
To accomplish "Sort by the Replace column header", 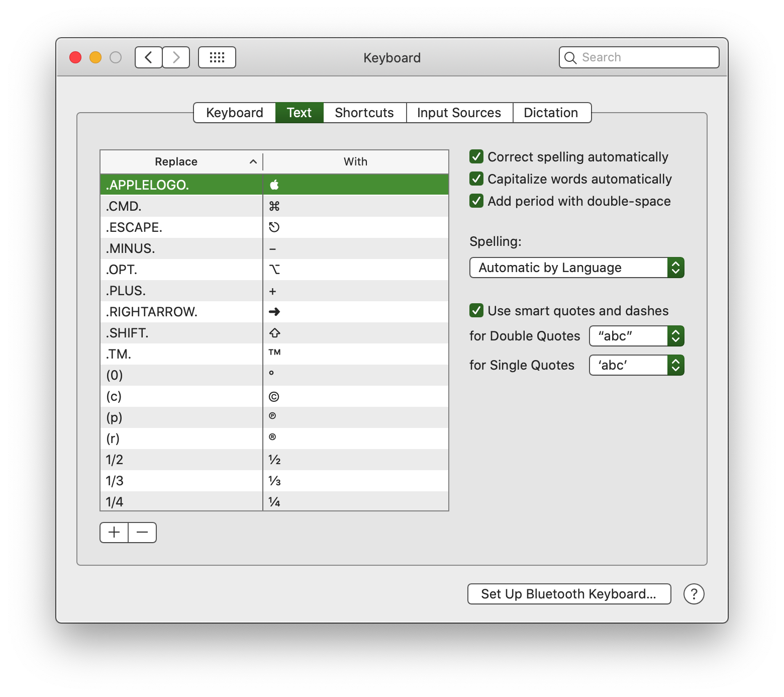I will tap(181, 162).
